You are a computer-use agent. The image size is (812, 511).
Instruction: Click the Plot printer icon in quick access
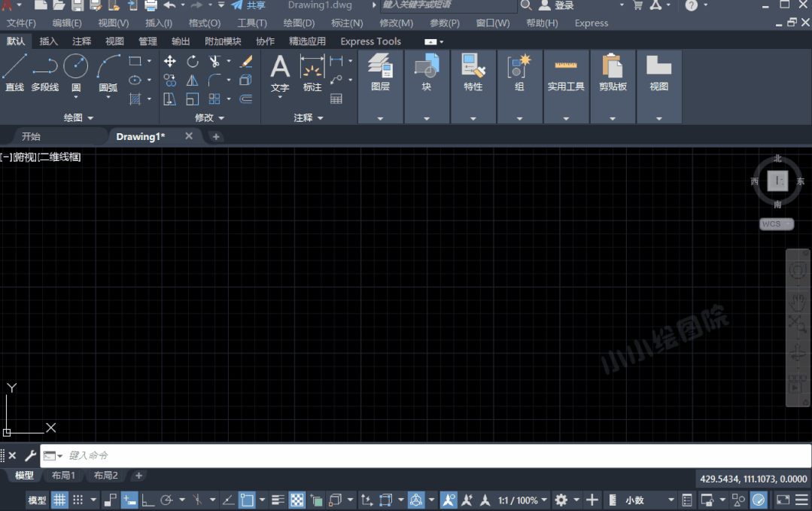(x=151, y=6)
